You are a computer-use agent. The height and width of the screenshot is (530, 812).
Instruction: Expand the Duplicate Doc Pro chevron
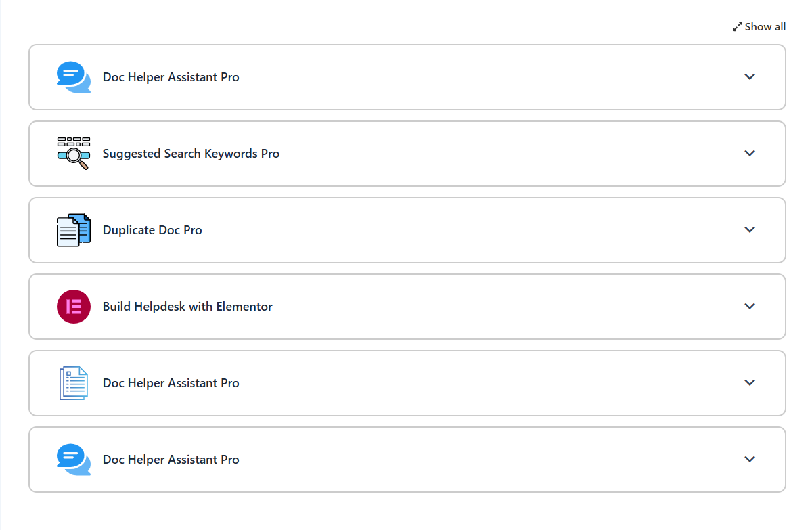click(749, 230)
